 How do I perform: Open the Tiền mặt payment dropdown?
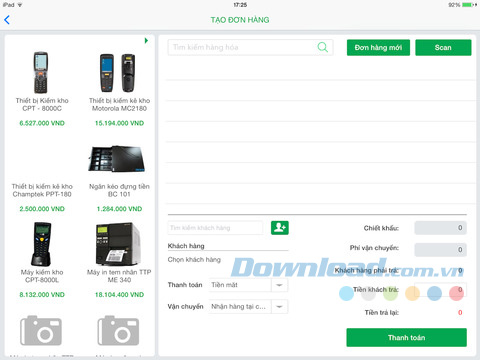pyautogui.click(x=248, y=285)
